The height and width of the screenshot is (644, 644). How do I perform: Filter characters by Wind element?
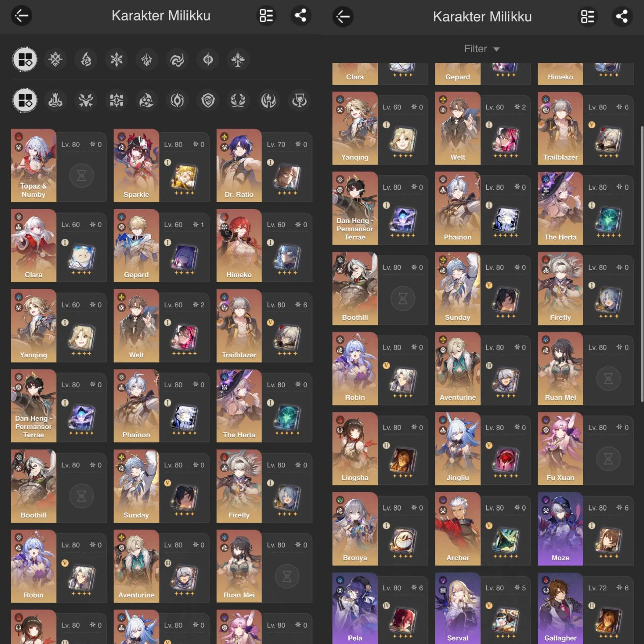[x=177, y=60]
